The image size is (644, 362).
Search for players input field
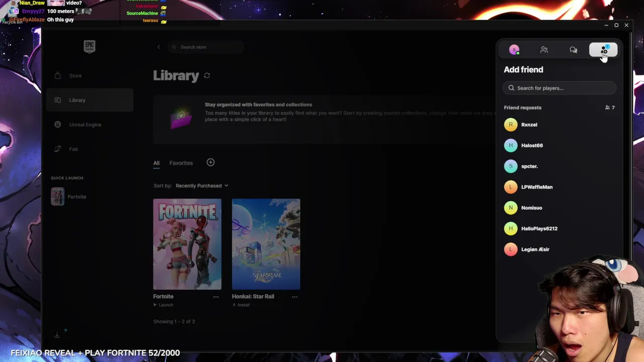pos(559,88)
